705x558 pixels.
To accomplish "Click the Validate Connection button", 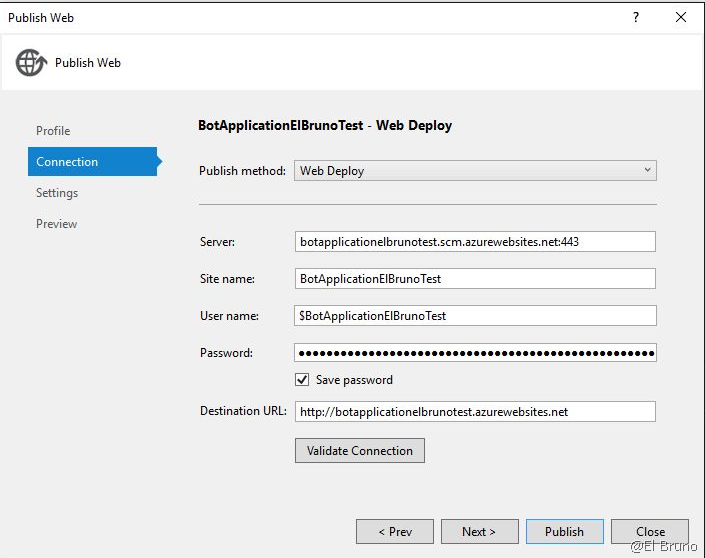I will (x=360, y=451).
